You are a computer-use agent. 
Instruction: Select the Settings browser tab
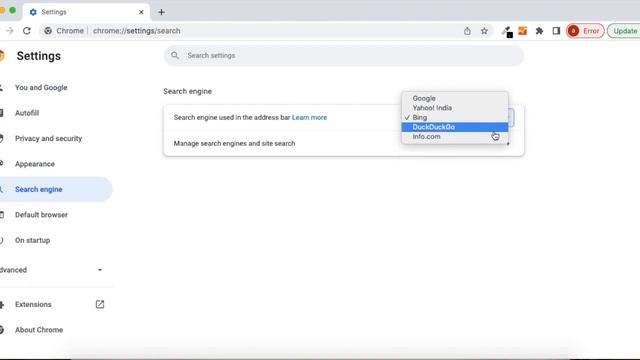86,12
